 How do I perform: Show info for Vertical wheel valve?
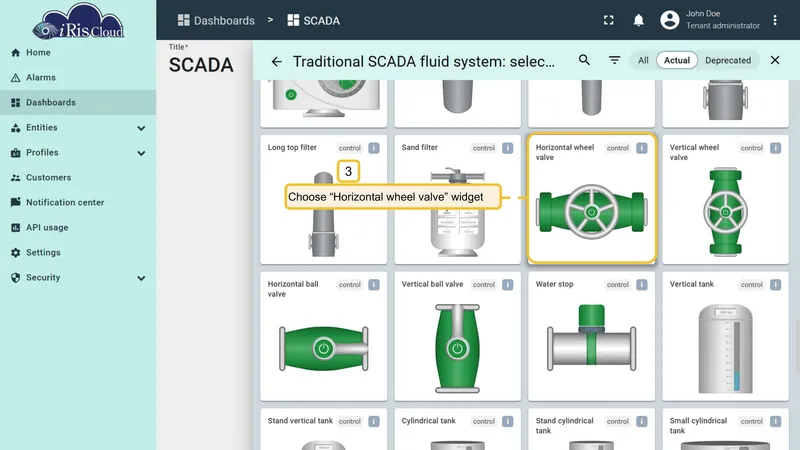(775, 148)
